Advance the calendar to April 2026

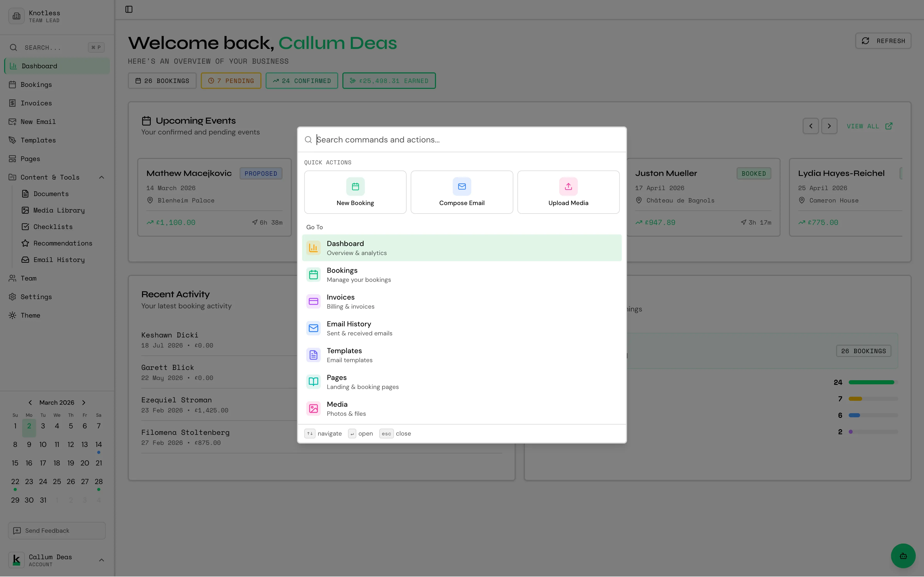pyautogui.click(x=83, y=402)
